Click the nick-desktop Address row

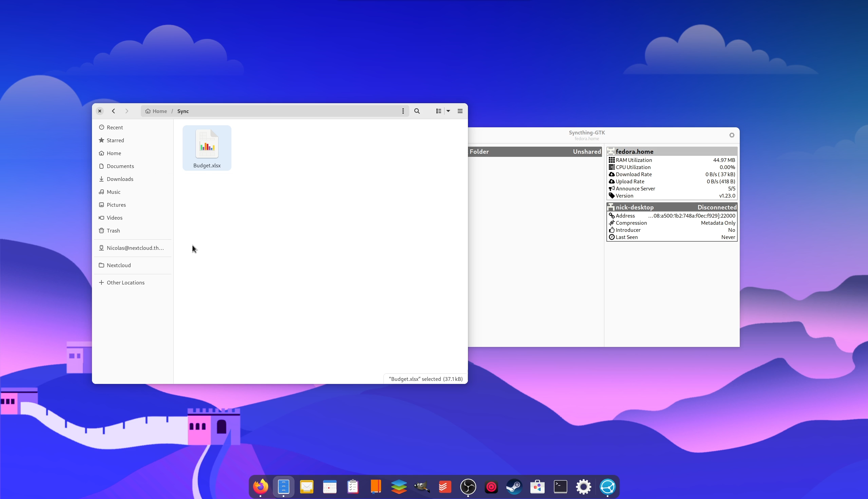tap(672, 216)
